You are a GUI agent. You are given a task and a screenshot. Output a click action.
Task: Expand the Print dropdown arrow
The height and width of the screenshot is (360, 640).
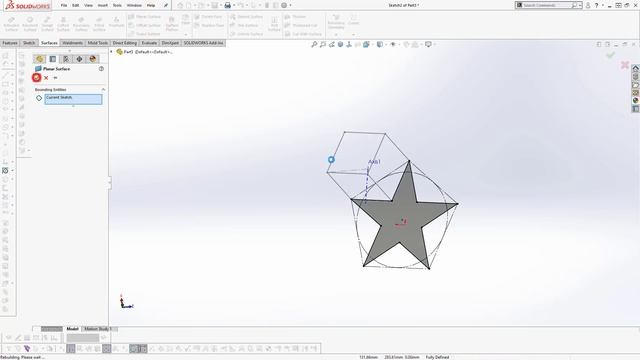tap(234, 5)
